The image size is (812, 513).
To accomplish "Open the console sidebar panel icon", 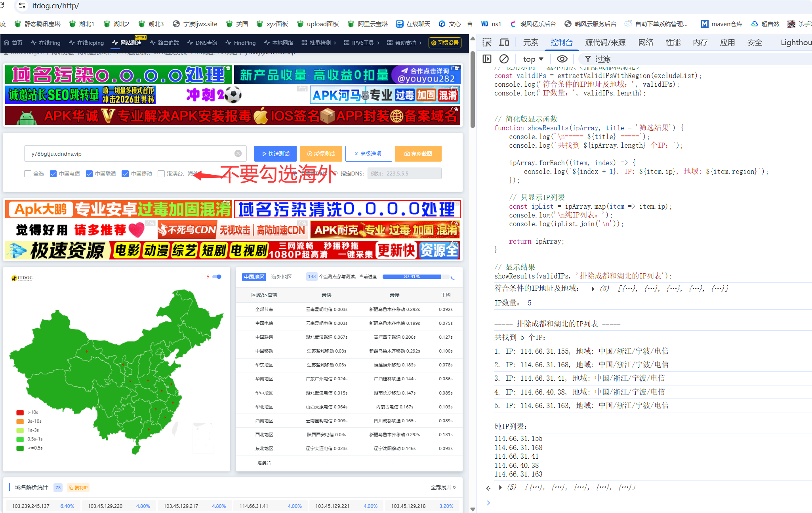I will tap(487, 59).
